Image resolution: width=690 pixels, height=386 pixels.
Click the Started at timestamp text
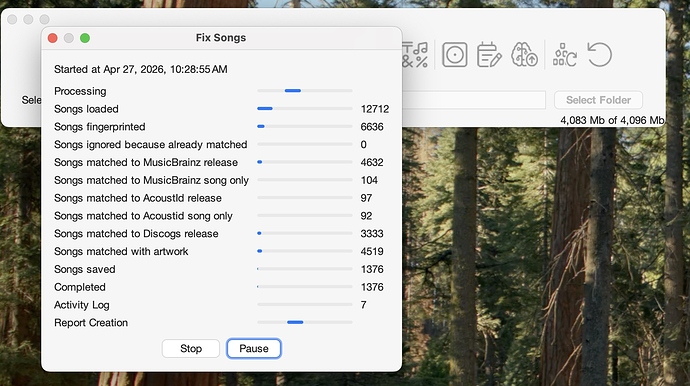coord(141,69)
